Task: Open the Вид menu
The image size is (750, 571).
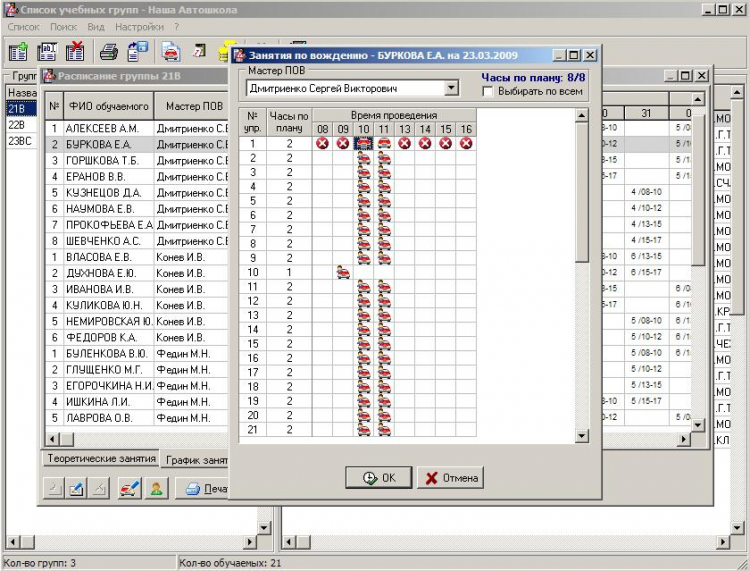Action: tap(96, 27)
